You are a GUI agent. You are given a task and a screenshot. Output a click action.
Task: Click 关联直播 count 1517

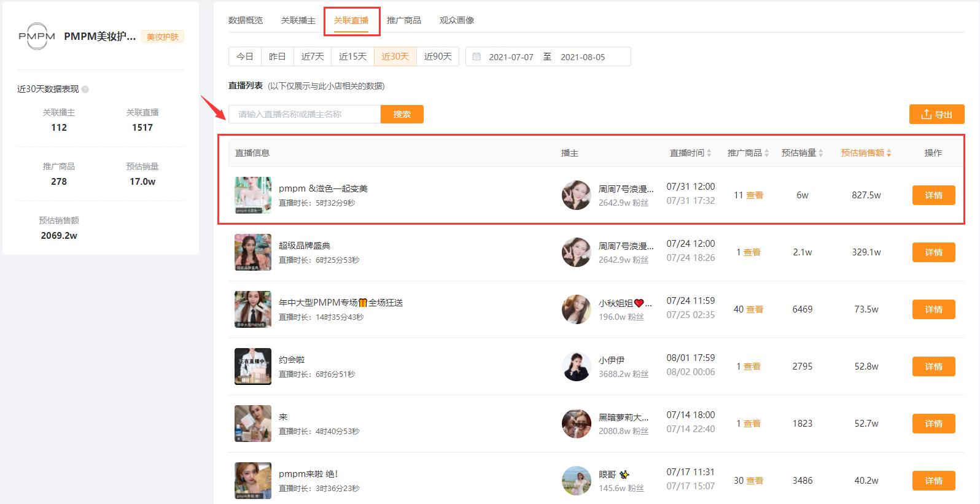pos(142,128)
